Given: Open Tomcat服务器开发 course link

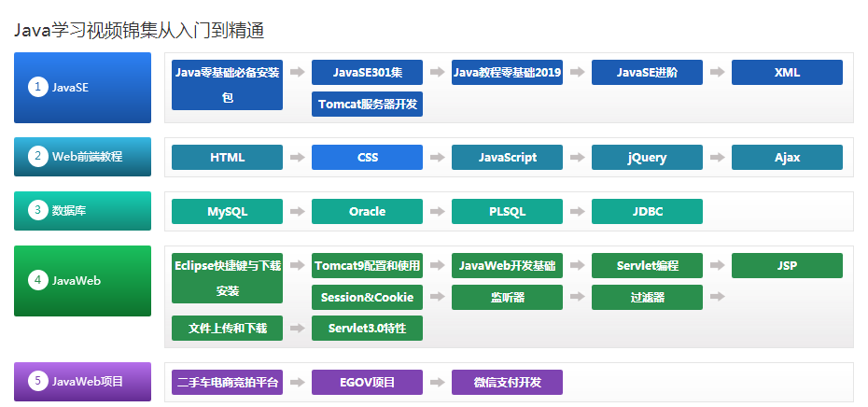Looking at the screenshot, I should coord(367,104).
